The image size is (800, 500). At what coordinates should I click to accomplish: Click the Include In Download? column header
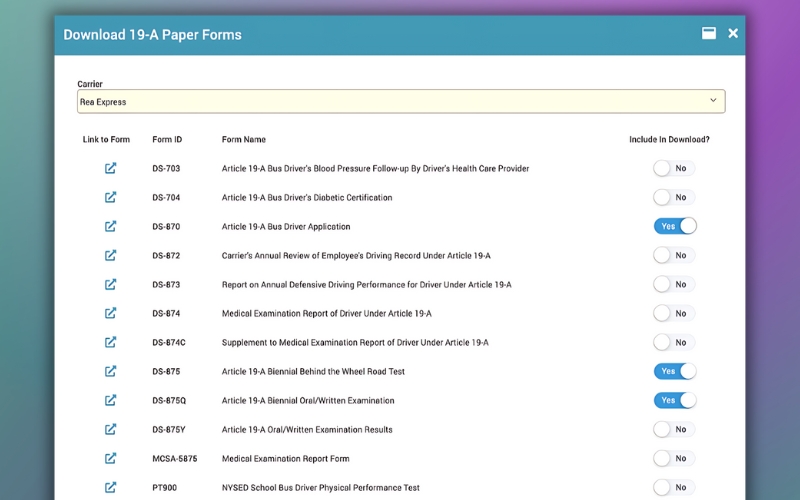coord(669,139)
